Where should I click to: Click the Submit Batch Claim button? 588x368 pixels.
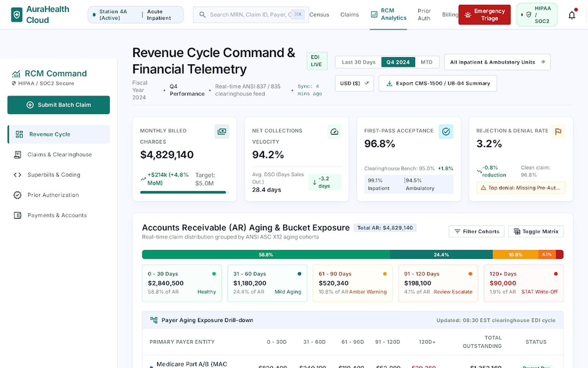click(x=58, y=105)
